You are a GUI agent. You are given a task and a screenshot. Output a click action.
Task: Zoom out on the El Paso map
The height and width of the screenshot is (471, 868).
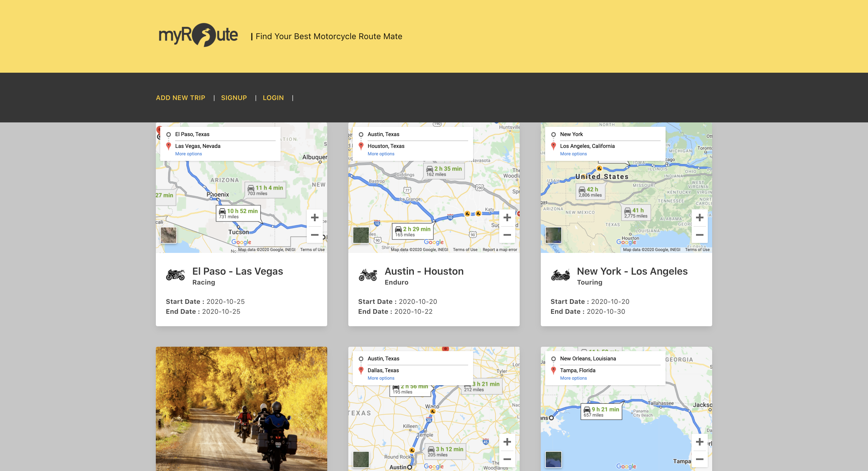[314, 235]
